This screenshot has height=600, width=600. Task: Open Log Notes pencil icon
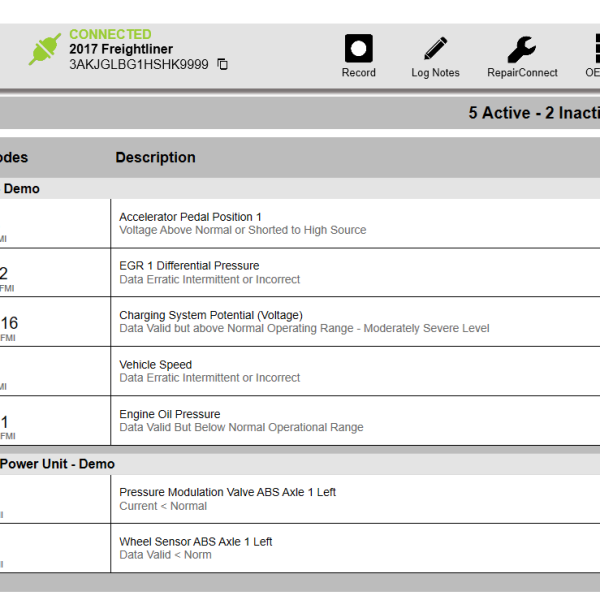[x=435, y=49]
